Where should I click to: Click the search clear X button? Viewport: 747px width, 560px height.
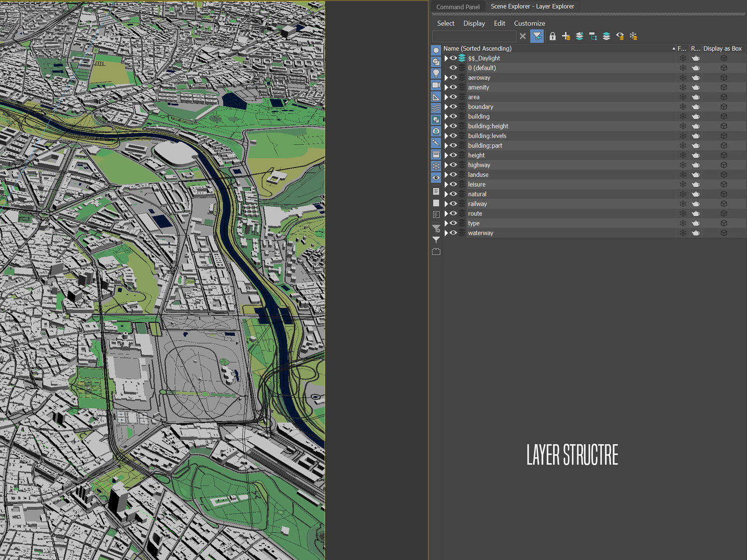click(522, 36)
